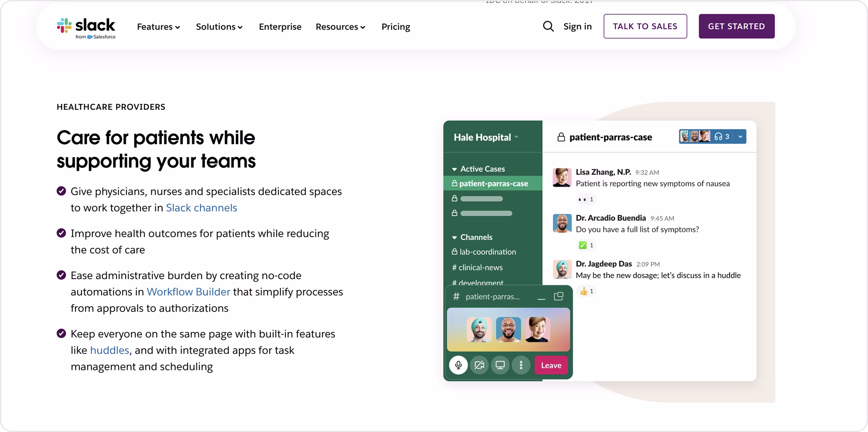Open the huddle dropdown arrow in channel header
868x432 pixels.
pos(740,136)
